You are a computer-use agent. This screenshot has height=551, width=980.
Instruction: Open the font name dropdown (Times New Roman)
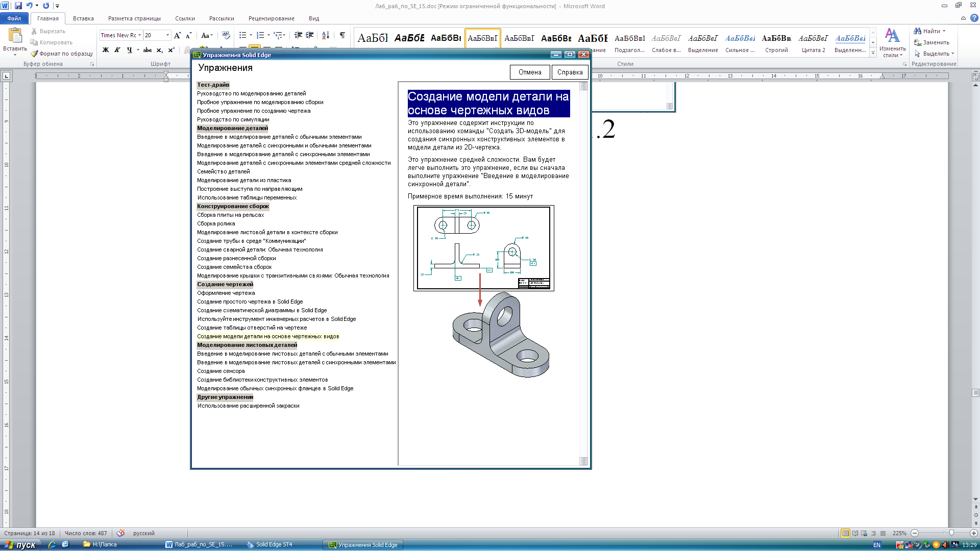click(x=139, y=35)
